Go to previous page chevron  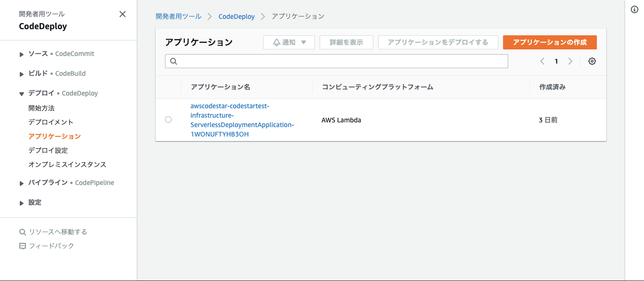click(543, 61)
